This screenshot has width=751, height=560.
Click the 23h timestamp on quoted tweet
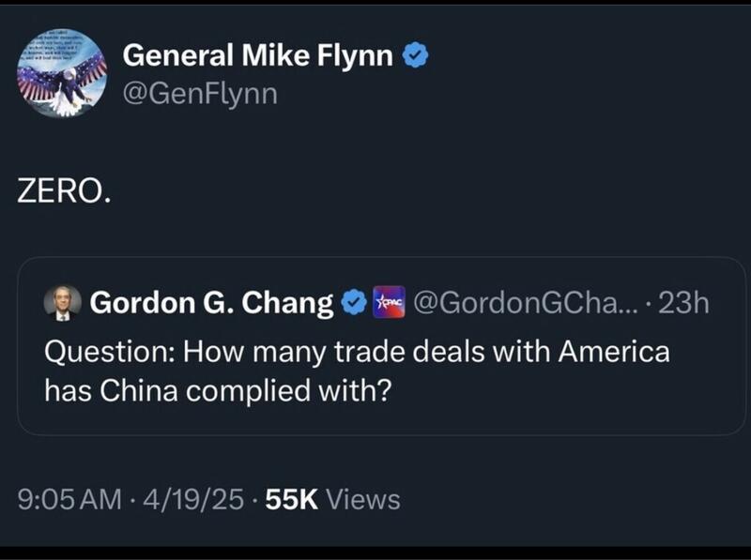(683, 303)
